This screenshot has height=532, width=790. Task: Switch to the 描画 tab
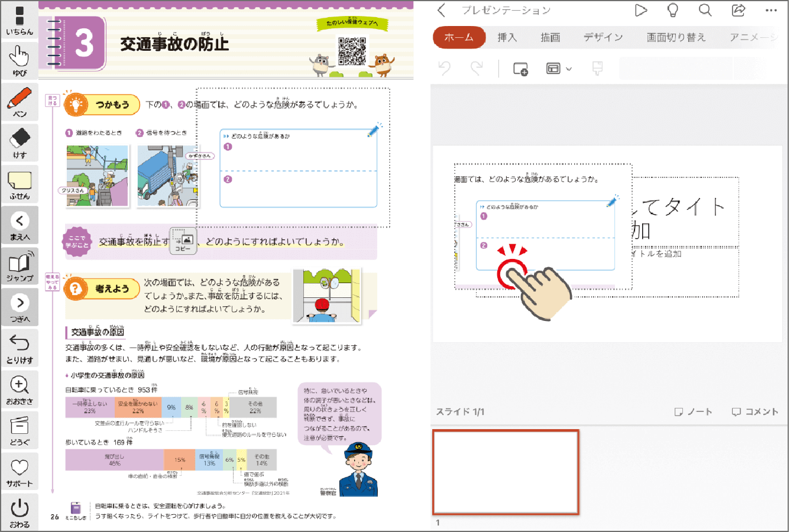(550, 37)
